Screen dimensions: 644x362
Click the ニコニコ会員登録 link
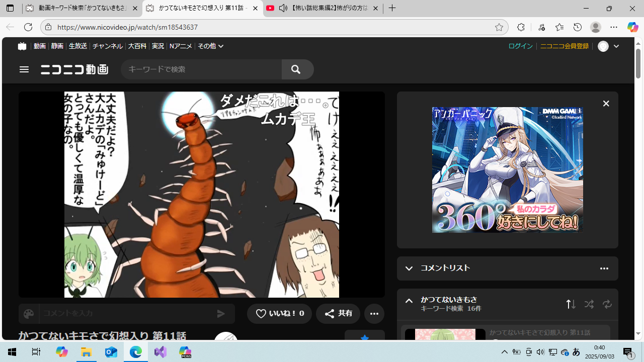click(x=564, y=46)
